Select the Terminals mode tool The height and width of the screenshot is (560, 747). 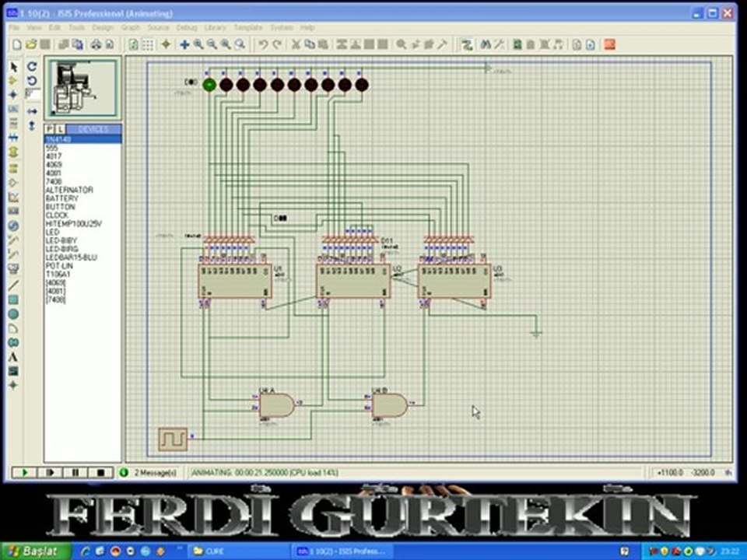(x=13, y=168)
